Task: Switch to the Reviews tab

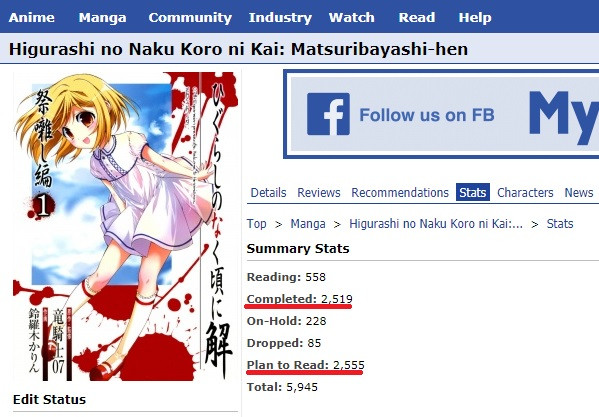Action: point(319,192)
